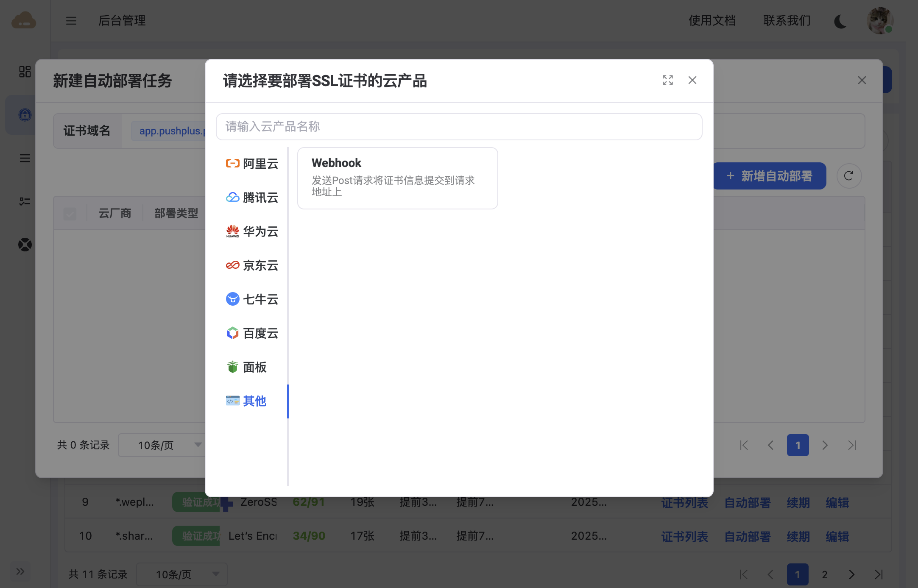The height and width of the screenshot is (588, 918).
Task: Click *.shar... domain in row 10
Action: 134,536
